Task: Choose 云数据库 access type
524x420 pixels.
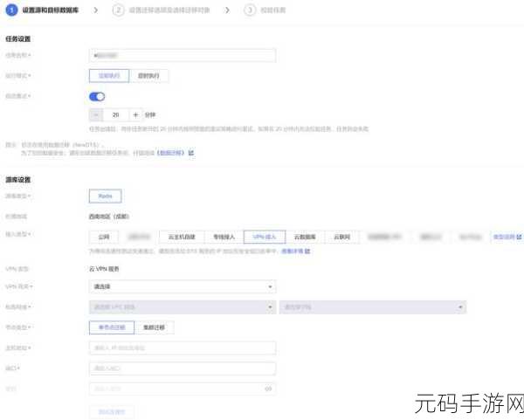Action: tap(305, 237)
